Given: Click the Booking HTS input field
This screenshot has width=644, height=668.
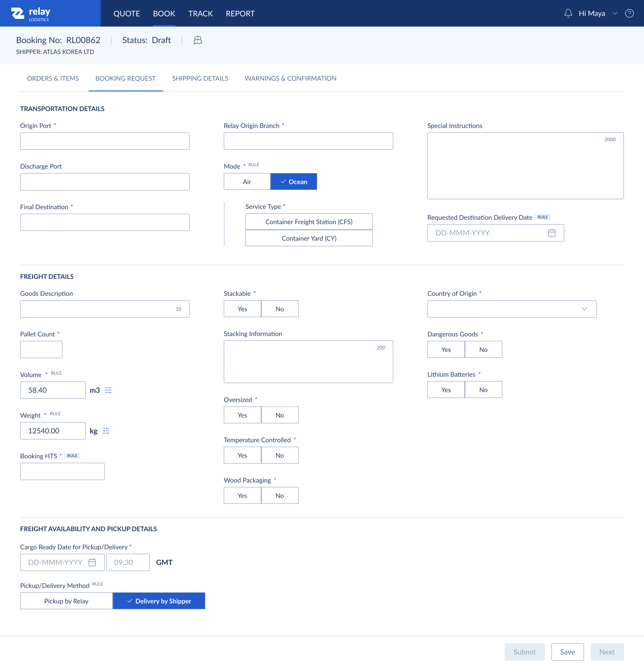Looking at the screenshot, I should coord(62,472).
